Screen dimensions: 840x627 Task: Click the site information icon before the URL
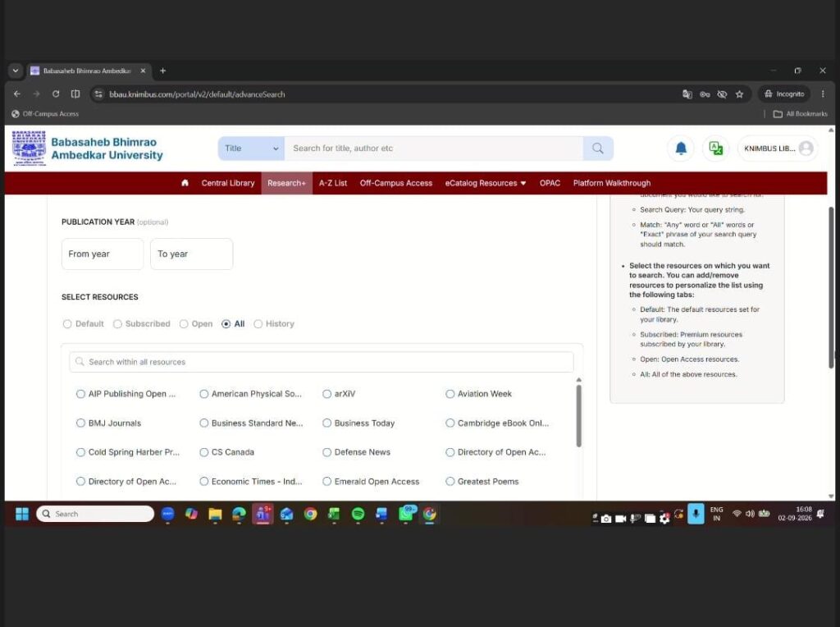98,94
